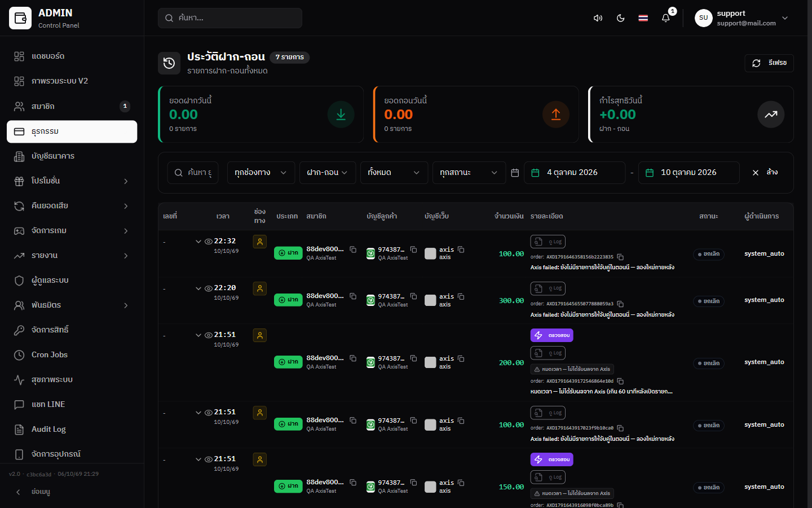Click the history clock icon beside ประวัติฝาก-ถอน
812x508 pixels.
pyautogui.click(x=169, y=63)
